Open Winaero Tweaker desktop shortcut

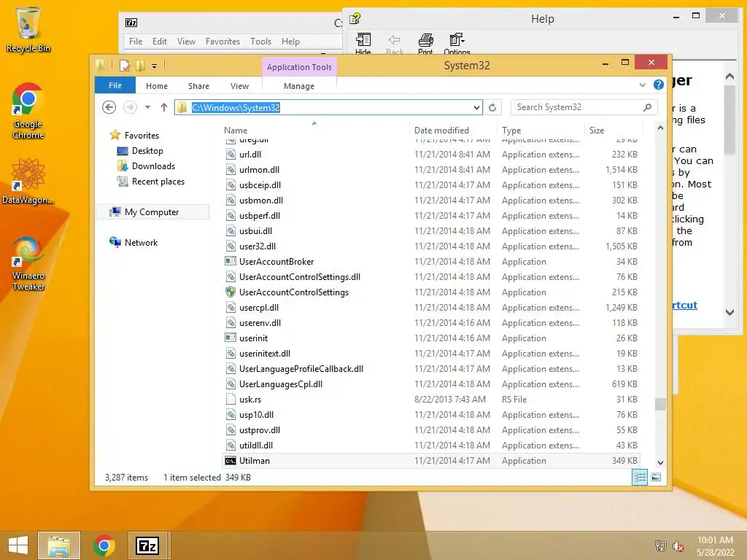pyautogui.click(x=28, y=264)
